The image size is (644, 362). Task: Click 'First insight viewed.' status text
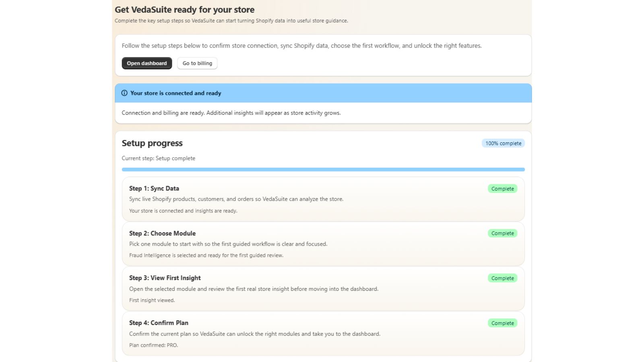(152, 300)
